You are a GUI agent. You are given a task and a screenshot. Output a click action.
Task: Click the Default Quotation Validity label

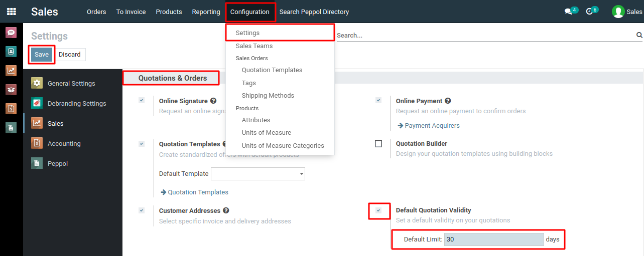(434, 210)
